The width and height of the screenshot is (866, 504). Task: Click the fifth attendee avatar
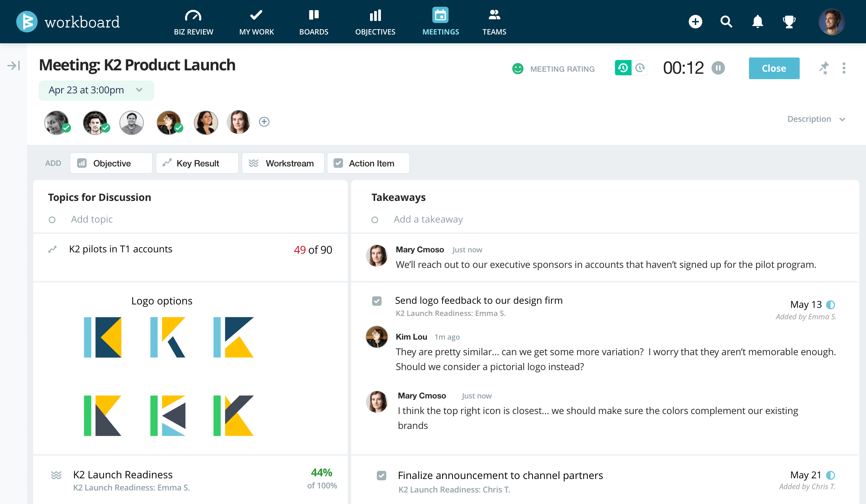(206, 122)
